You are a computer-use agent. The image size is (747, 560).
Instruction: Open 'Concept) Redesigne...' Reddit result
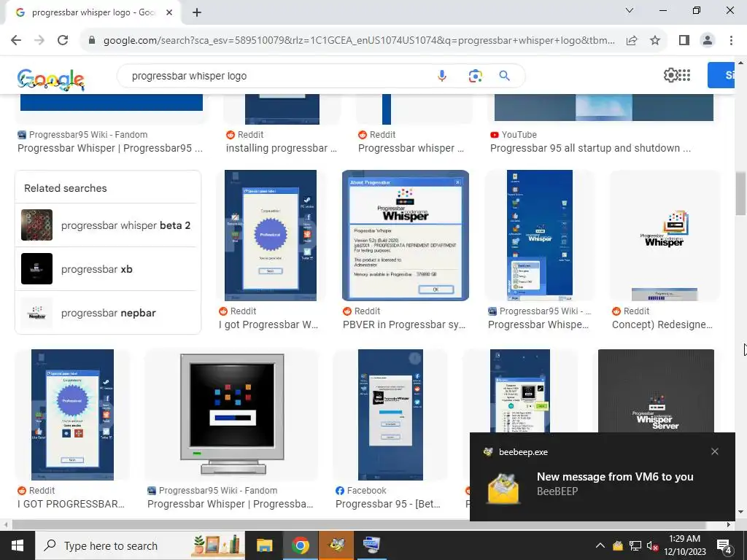click(662, 324)
